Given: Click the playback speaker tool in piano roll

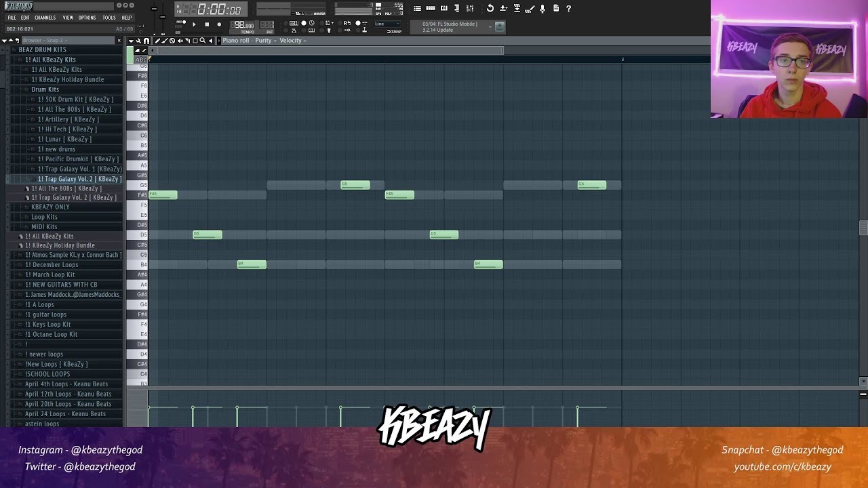Looking at the screenshot, I should click(x=211, y=41).
